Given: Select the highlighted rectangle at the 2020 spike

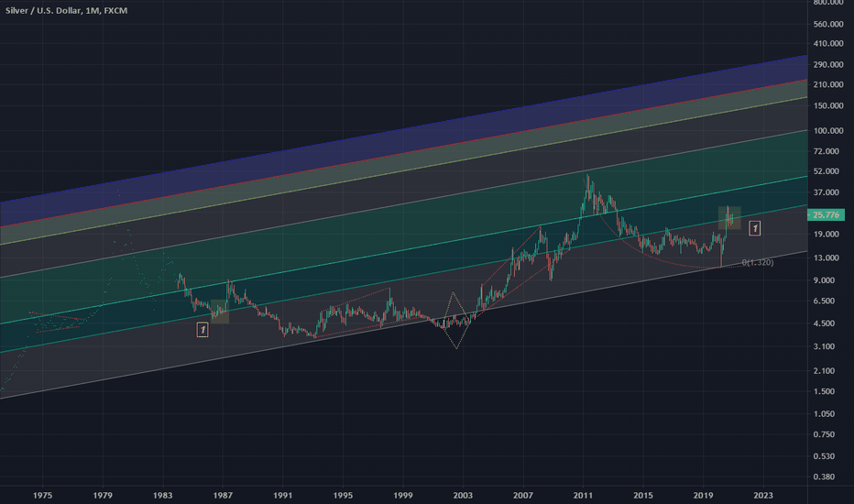Looking at the screenshot, I should 729,217.
